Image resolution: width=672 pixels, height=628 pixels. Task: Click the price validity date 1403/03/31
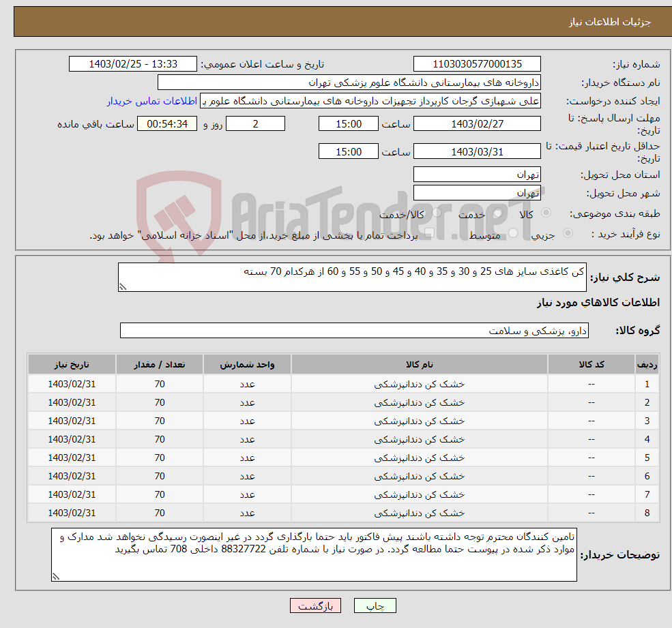coord(477,151)
